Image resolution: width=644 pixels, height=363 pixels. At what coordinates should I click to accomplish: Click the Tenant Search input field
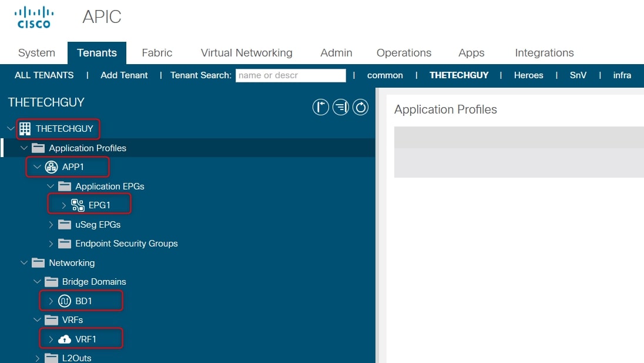[290, 75]
